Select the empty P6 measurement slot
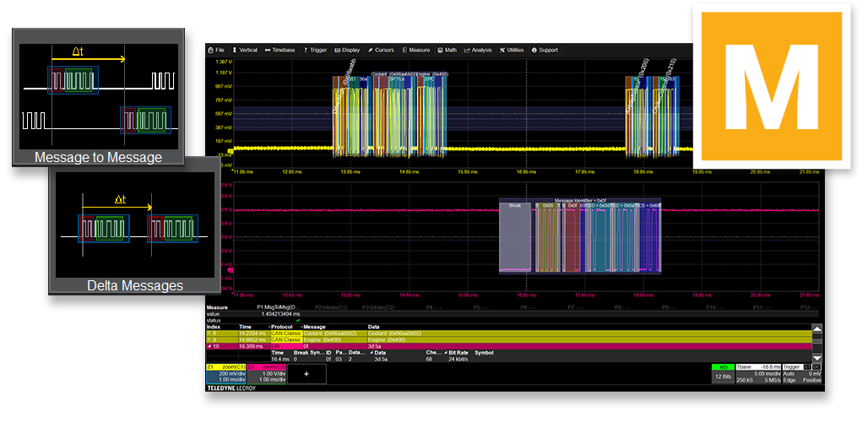Image resolution: width=868 pixels, height=422 pixels. (x=529, y=307)
